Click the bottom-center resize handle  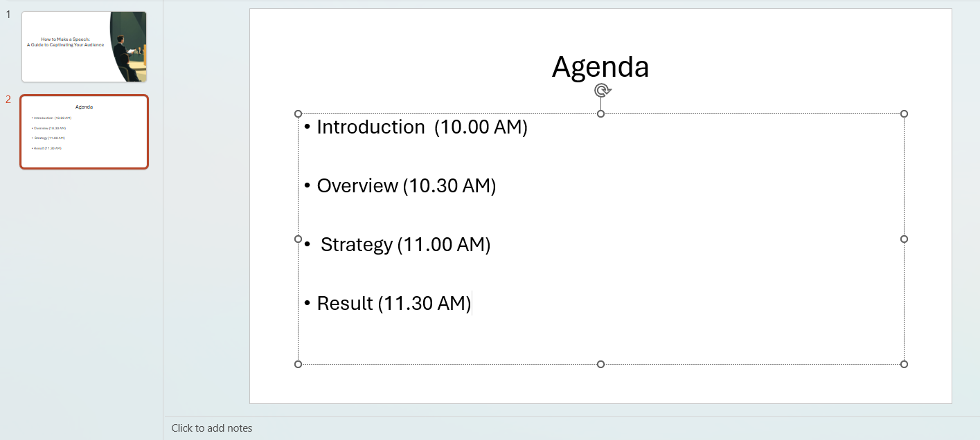[601, 363]
